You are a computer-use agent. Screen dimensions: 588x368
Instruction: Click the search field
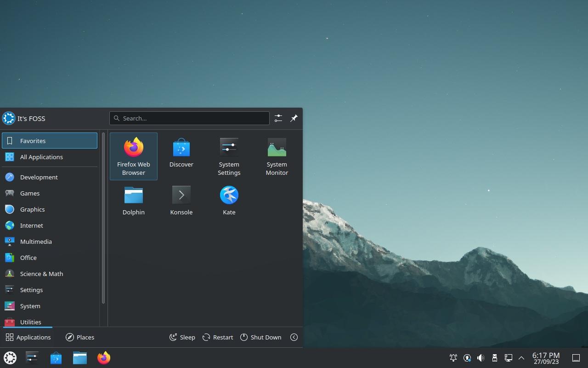coord(189,118)
